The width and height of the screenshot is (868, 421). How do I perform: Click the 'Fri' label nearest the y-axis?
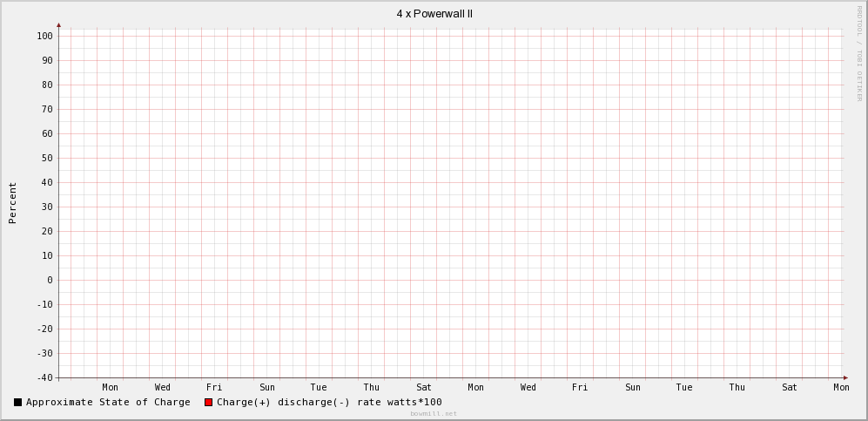point(214,387)
